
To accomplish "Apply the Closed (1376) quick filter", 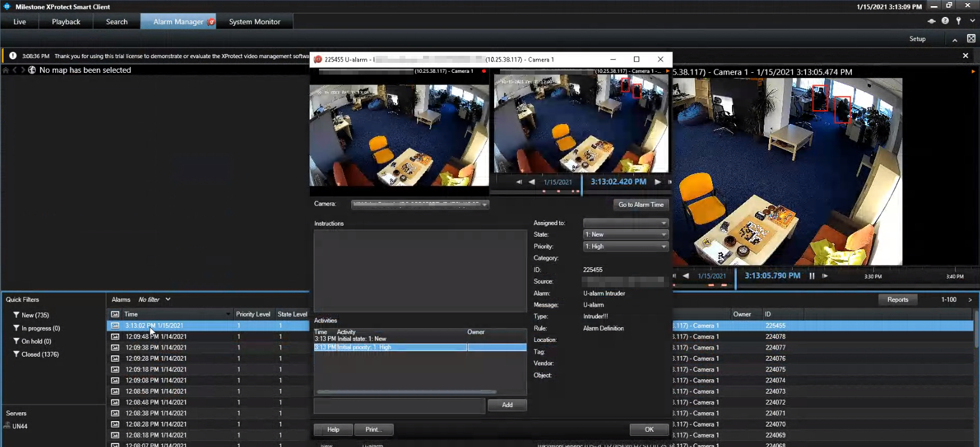I will pos(39,354).
